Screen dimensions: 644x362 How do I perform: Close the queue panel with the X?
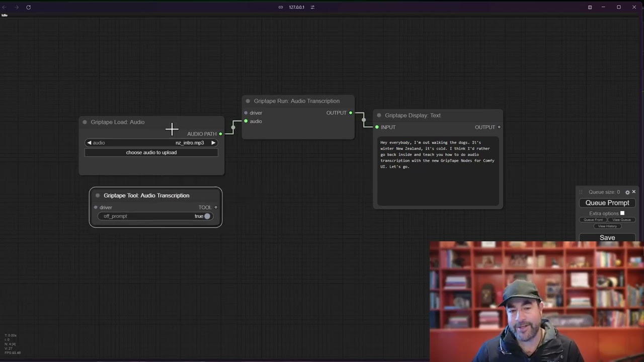point(634,192)
